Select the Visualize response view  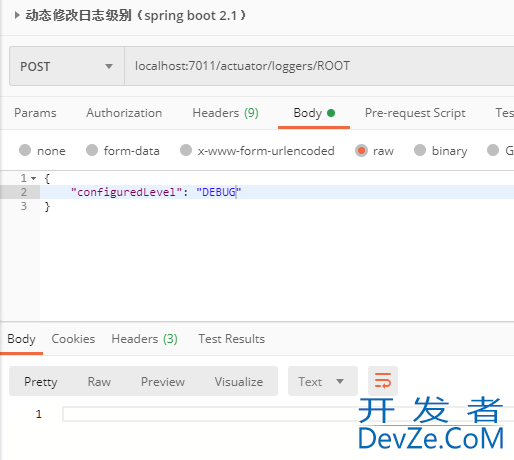[239, 382]
